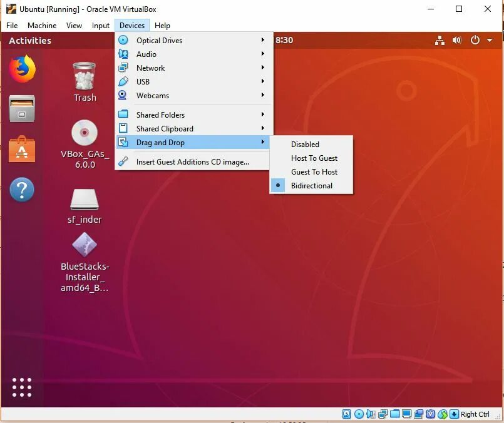Click the Activities button

pyautogui.click(x=30, y=41)
